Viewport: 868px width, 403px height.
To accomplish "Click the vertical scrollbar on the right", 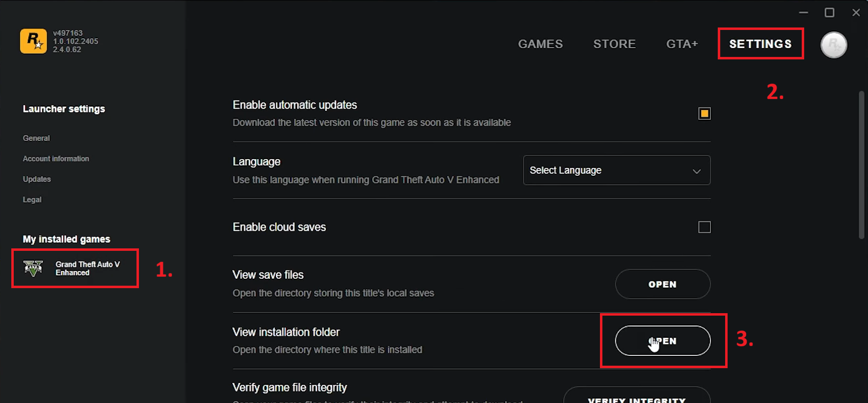I will (x=861, y=165).
